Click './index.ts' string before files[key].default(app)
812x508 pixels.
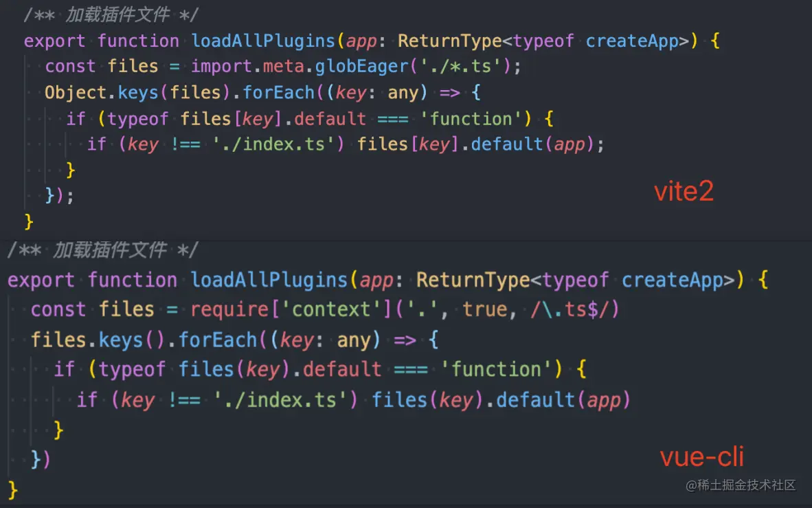pos(273,144)
